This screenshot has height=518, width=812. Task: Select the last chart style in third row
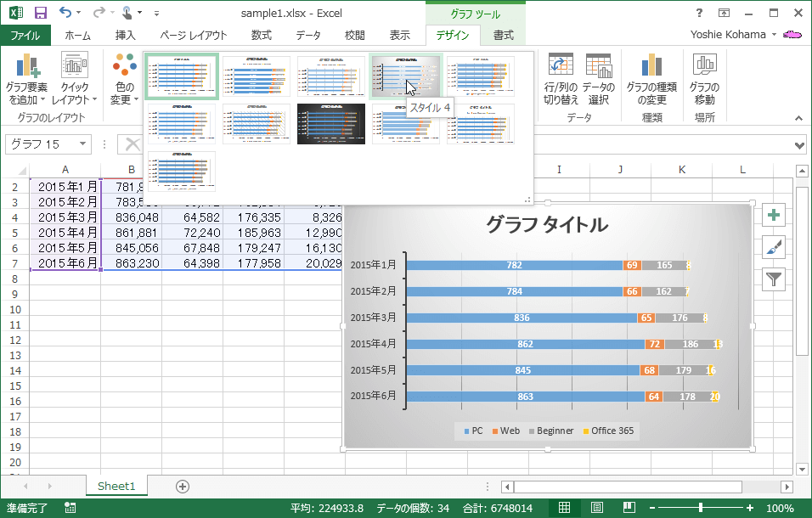tap(181, 172)
